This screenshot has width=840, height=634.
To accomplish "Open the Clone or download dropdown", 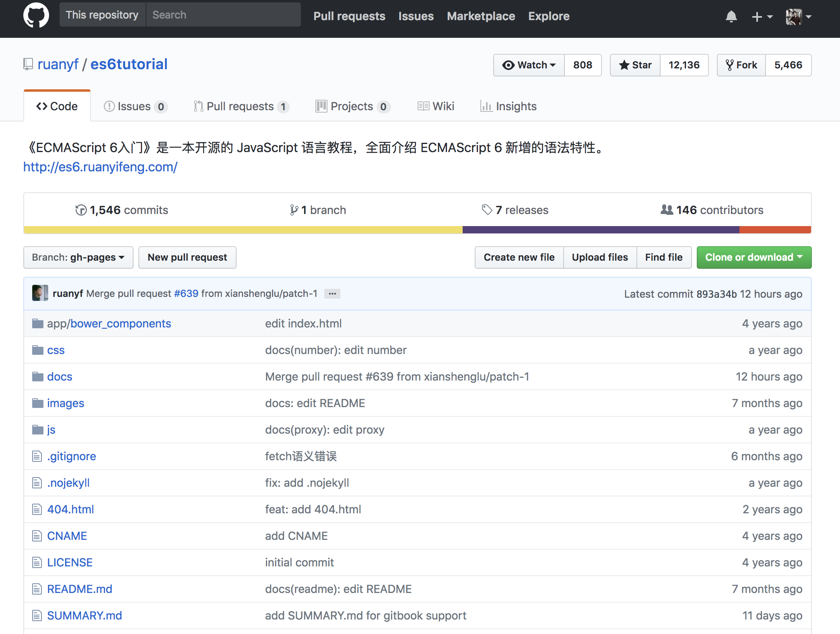I will (753, 257).
